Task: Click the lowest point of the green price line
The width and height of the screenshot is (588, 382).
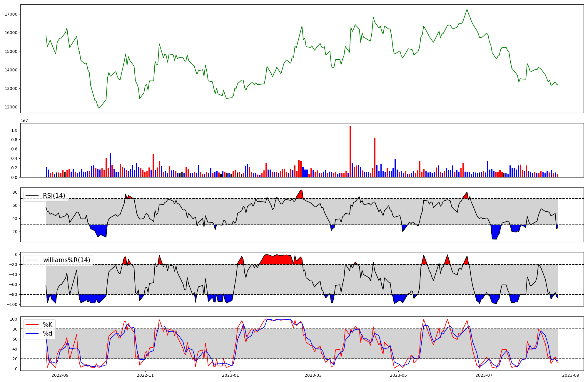Action: (99, 108)
